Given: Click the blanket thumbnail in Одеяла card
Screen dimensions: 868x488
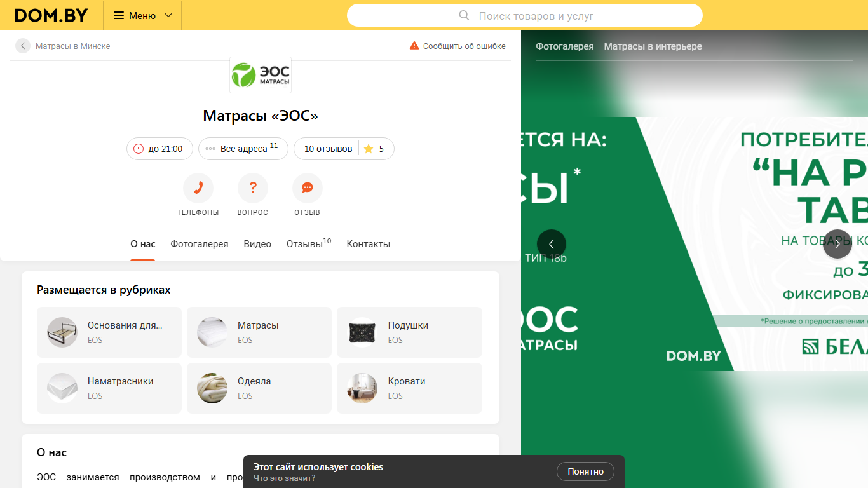Looking at the screenshot, I should 212,388.
